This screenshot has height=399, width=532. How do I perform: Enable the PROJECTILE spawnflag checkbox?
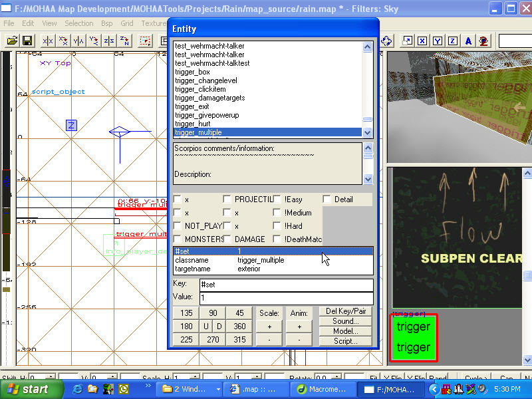tap(227, 199)
